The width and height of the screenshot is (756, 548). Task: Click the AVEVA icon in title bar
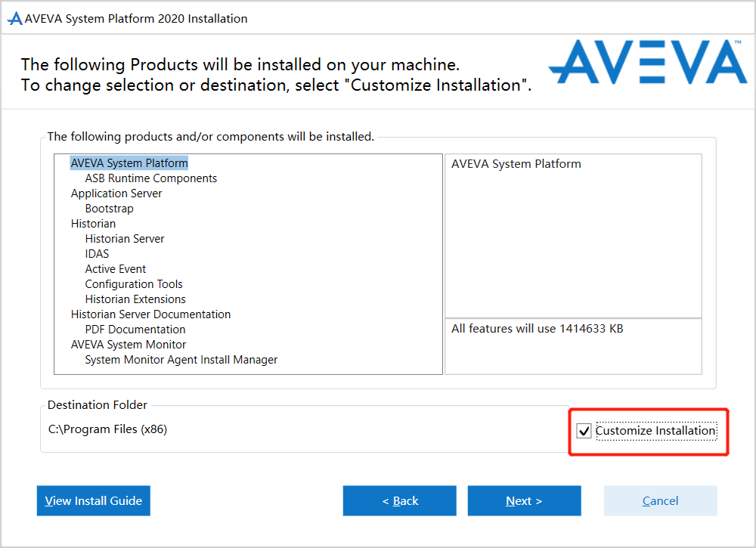(14, 19)
